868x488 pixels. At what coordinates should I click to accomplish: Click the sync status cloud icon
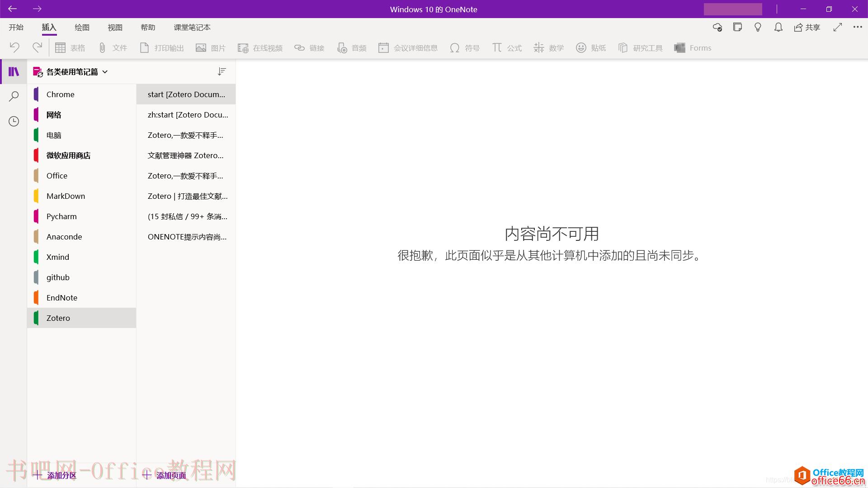click(x=717, y=28)
